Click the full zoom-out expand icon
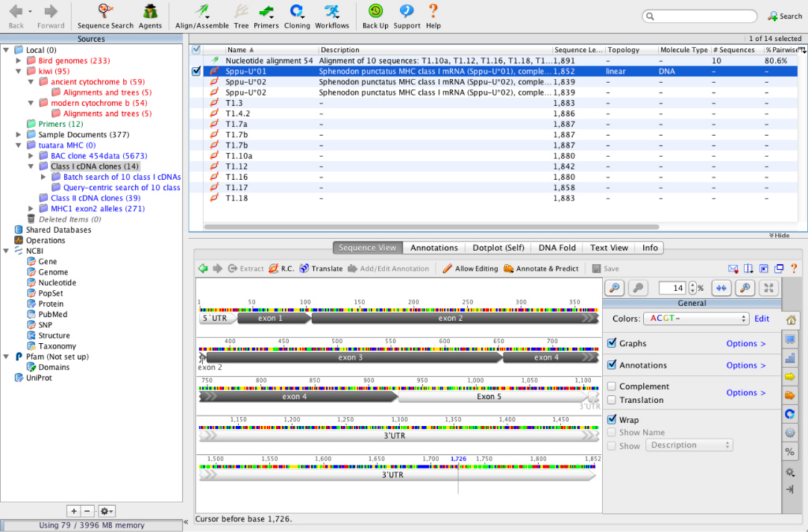Image resolution: width=808 pixels, height=532 pixels. pyautogui.click(x=768, y=288)
